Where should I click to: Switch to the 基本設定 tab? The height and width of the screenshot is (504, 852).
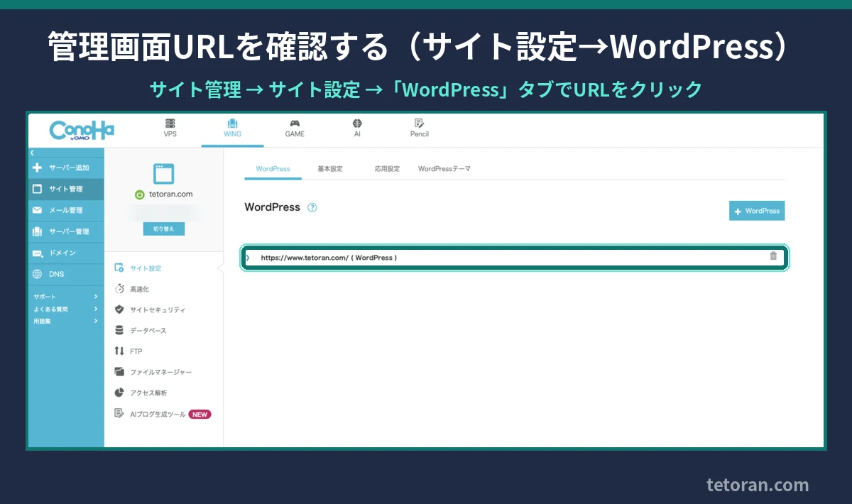[329, 169]
